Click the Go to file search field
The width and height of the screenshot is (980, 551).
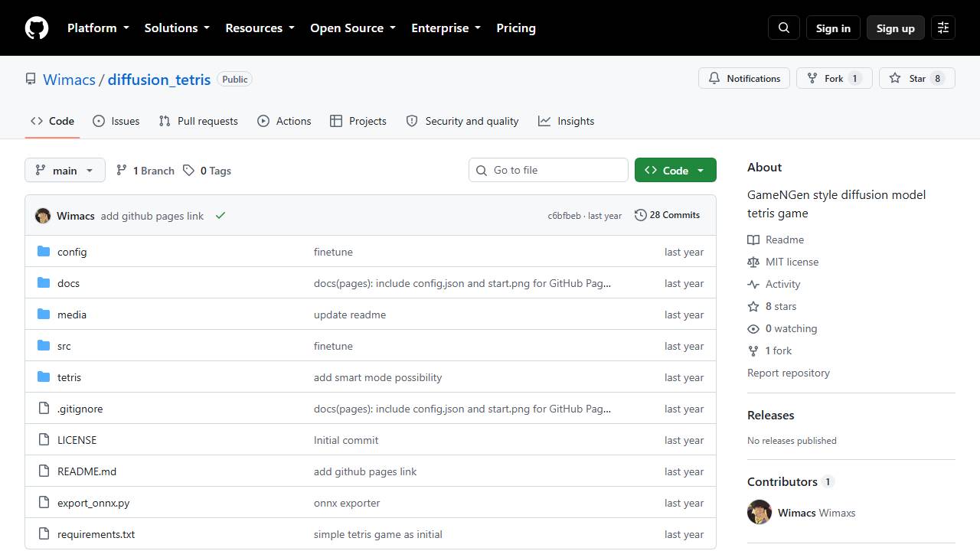point(548,170)
